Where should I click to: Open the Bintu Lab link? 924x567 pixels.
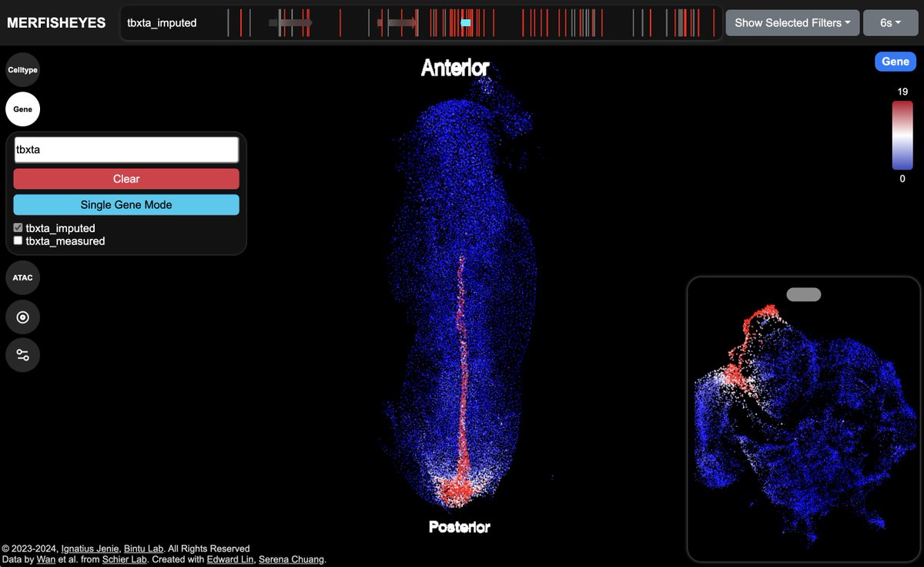[143, 549]
